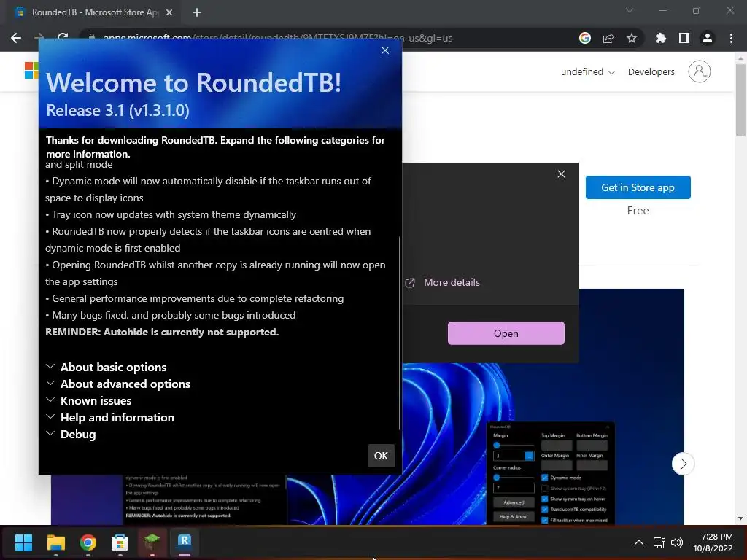The width and height of the screenshot is (747, 560).
Task: Open Chrome three-dot menu
Action: 731,38
